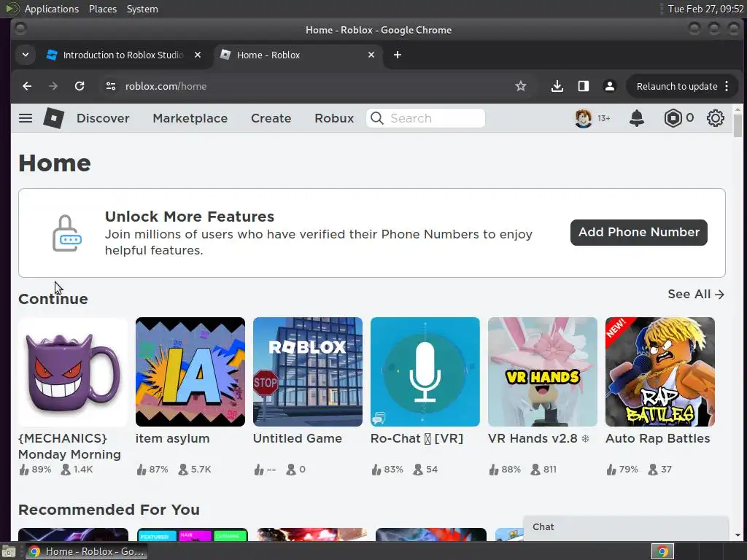
Task: Open the settings gear icon
Action: click(715, 118)
